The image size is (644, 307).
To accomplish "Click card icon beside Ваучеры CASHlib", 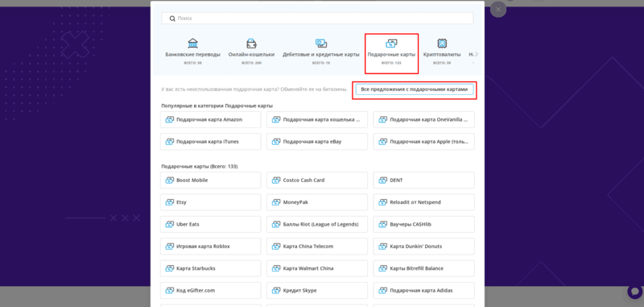I will (x=383, y=224).
